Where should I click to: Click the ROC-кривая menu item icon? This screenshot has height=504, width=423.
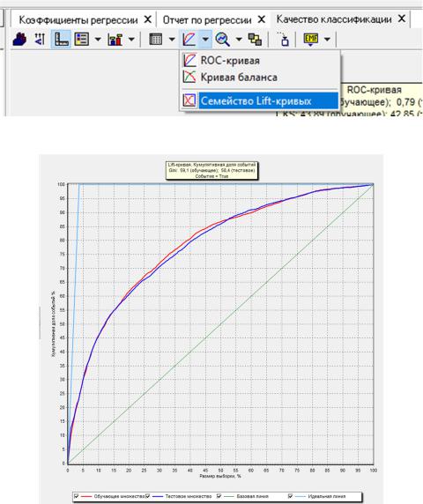(189, 61)
